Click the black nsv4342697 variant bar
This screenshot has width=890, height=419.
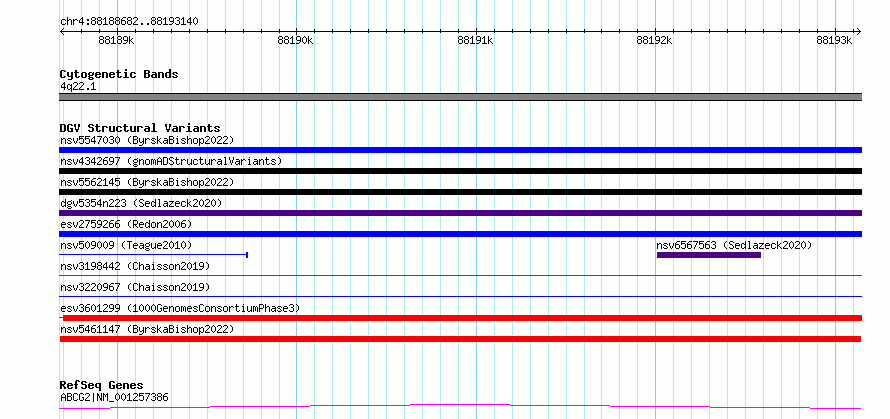click(x=460, y=171)
